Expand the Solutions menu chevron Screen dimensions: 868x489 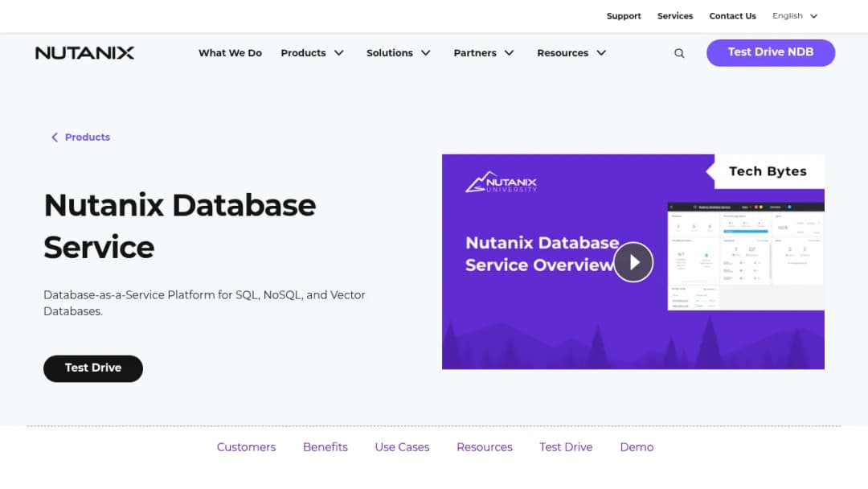pyautogui.click(x=426, y=53)
